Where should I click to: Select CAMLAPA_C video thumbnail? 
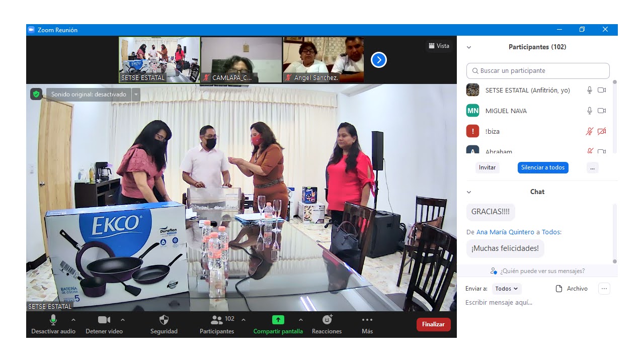coord(242,60)
